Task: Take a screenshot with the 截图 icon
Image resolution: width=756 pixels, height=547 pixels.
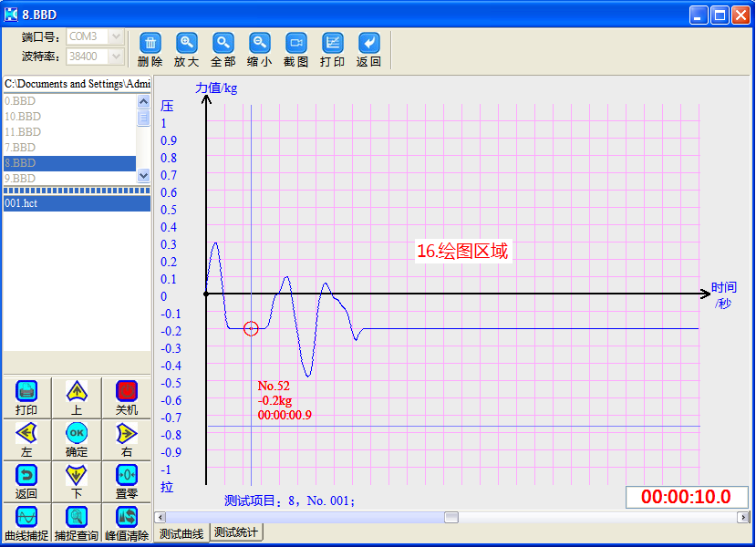Action: click(296, 43)
